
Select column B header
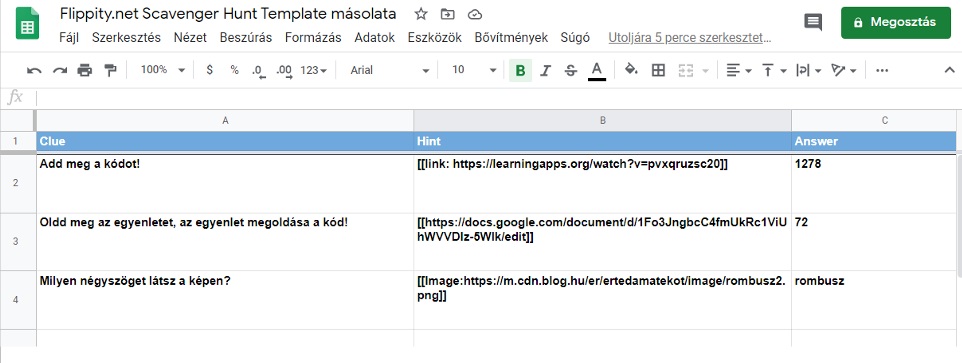click(x=602, y=121)
